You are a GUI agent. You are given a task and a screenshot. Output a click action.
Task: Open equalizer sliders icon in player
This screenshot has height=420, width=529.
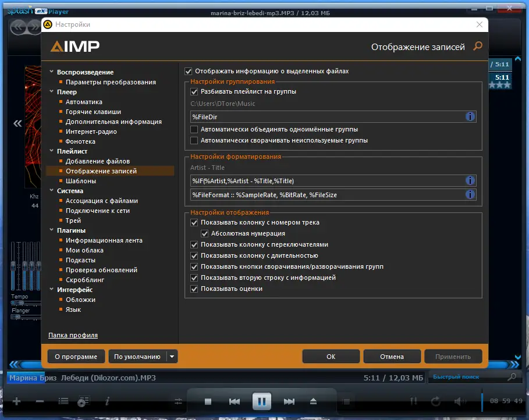point(178,401)
